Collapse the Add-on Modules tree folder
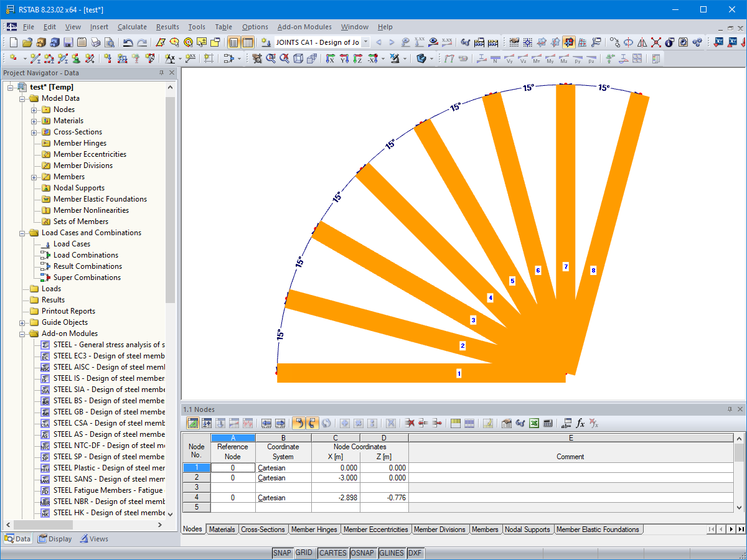 pos(23,334)
